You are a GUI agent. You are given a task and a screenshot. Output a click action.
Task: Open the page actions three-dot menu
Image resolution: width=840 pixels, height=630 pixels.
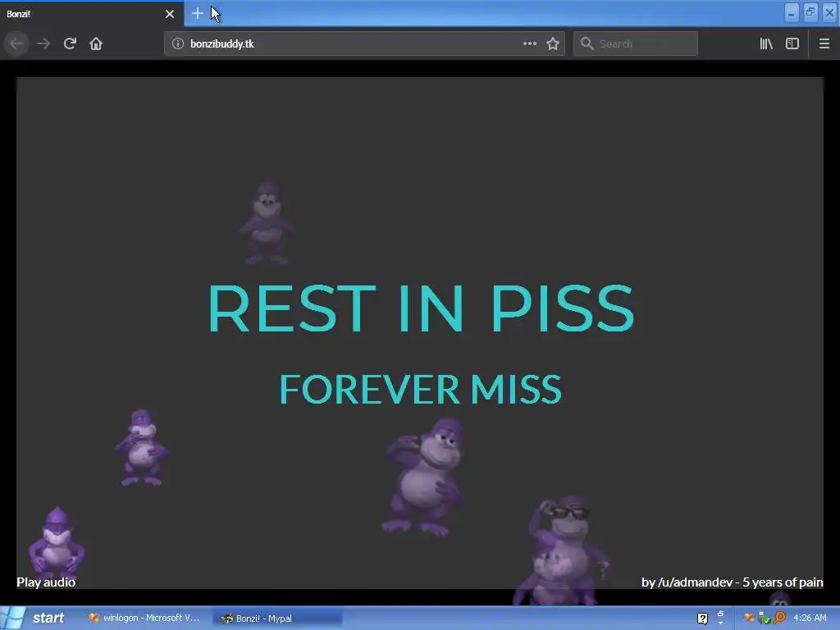tap(529, 43)
